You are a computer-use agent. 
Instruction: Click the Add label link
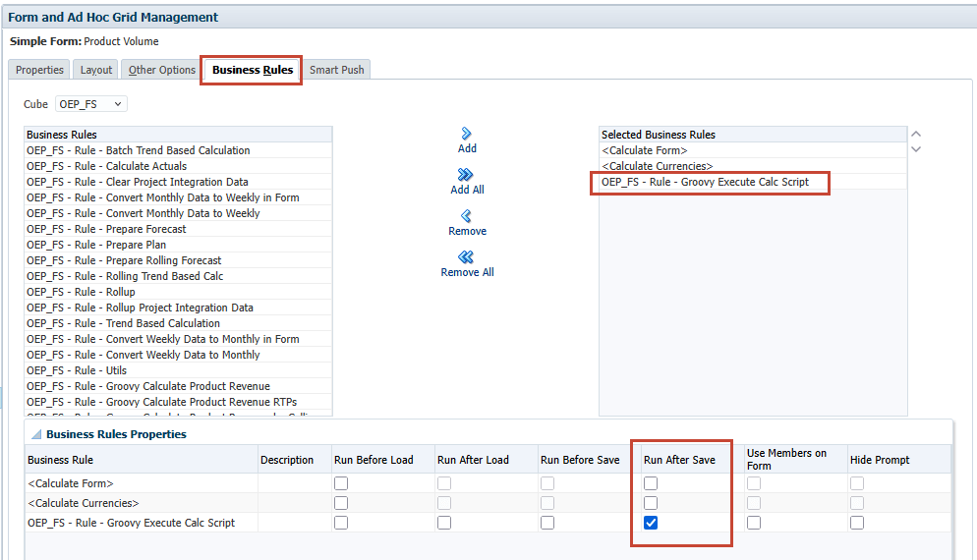tap(467, 148)
